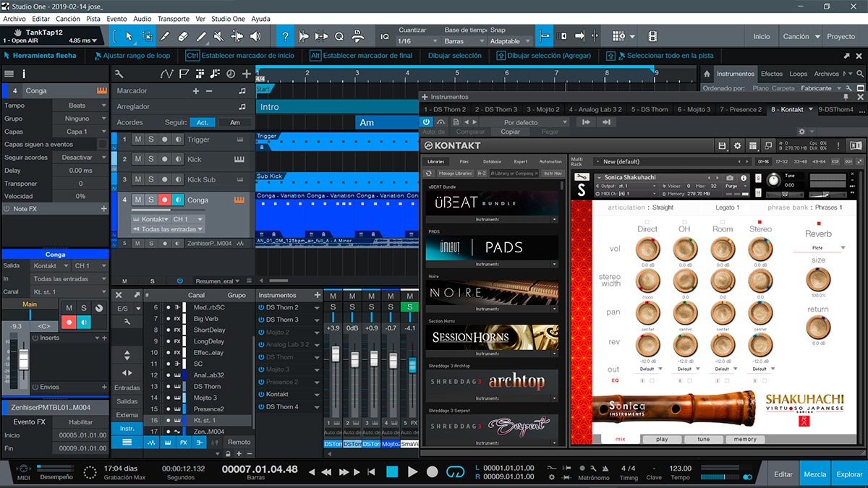Click the Editar button

(783, 474)
